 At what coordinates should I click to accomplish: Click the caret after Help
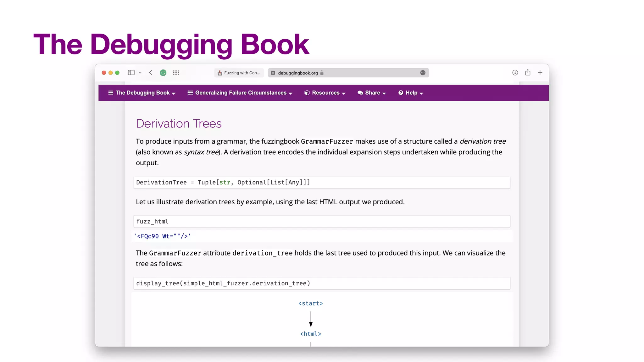421,93
